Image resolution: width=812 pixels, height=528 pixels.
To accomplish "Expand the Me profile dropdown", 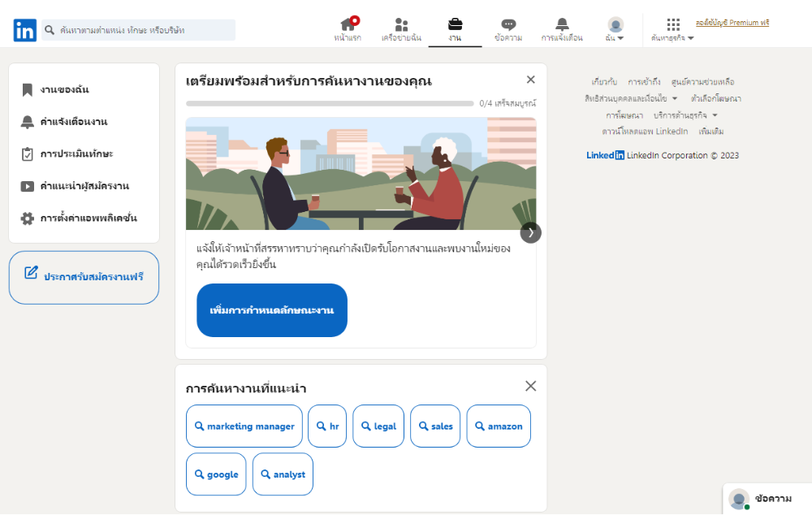I will point(615,29).
